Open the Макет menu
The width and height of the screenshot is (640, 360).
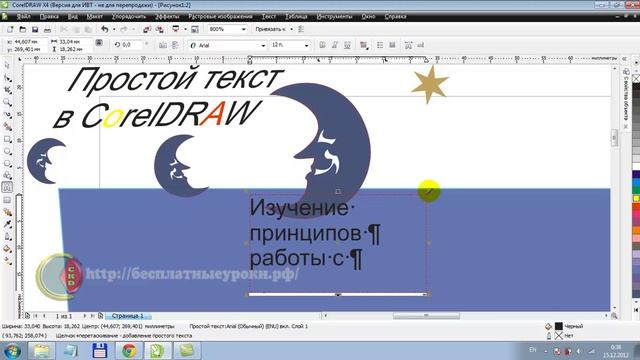(x=95, y=17)
